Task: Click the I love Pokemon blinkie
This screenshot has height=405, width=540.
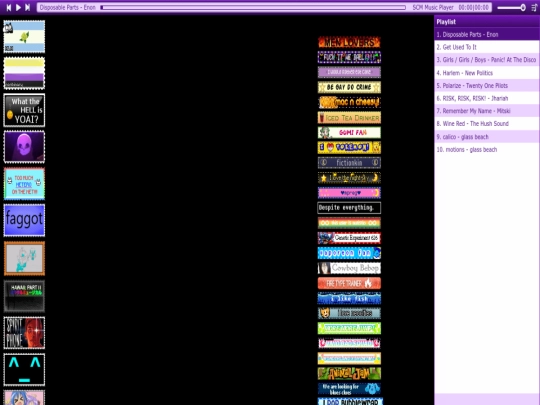Action: point(349,147)
